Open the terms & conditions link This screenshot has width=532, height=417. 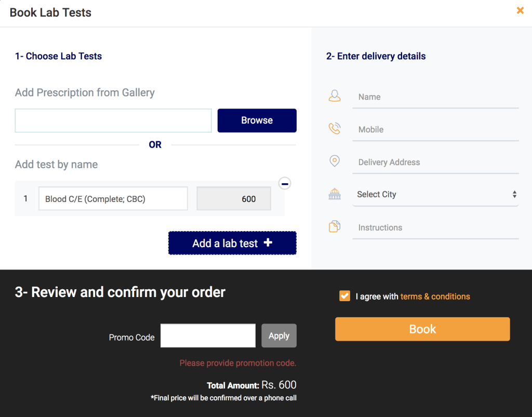[x=435, y=297]
